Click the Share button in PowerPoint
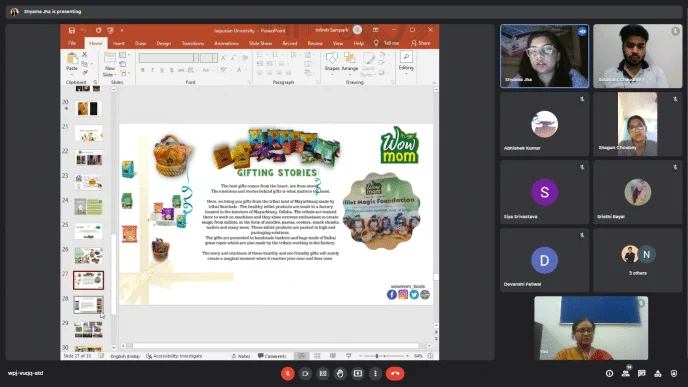This screenshot has height=387, width=688. point(420,43)
